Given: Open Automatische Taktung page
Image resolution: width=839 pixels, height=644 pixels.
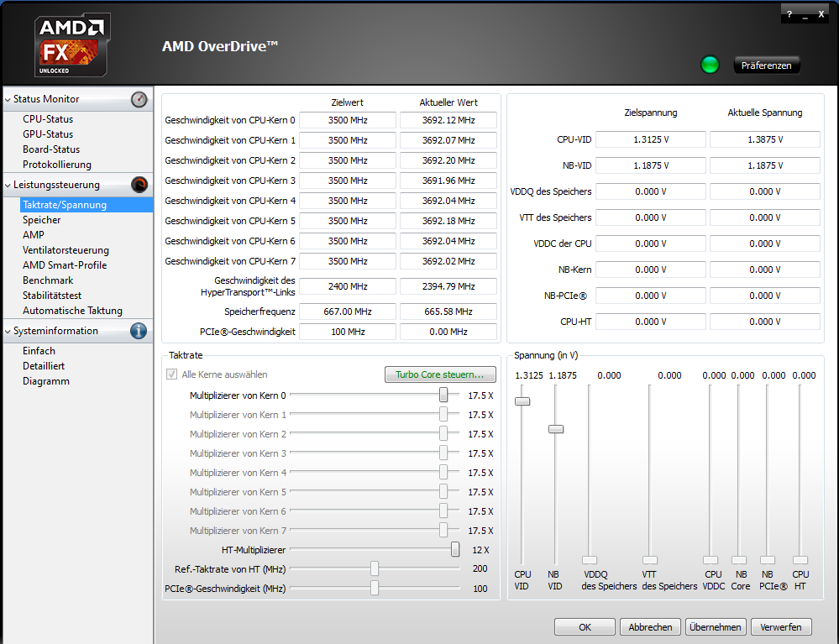Looking at the screenshot, I should click(x=72, y=311).
